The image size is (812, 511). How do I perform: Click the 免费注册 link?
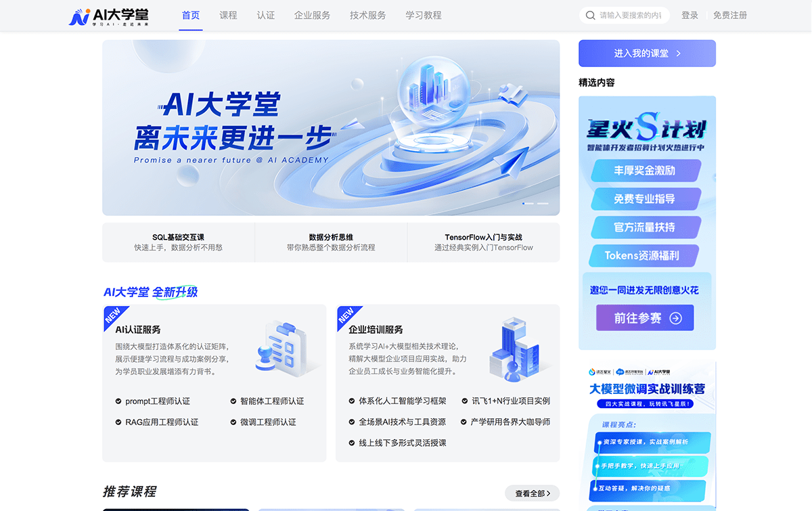[x=730, y=15]
